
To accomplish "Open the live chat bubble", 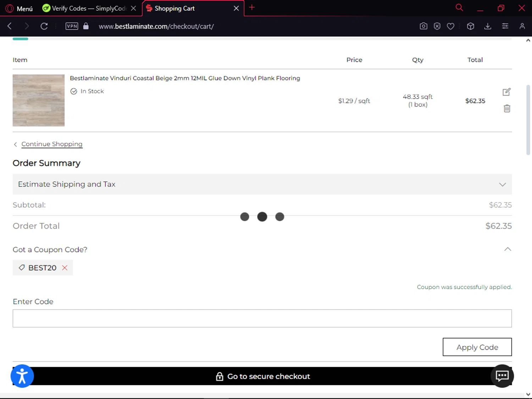I will pyautogui.click(x=502, y=376).
